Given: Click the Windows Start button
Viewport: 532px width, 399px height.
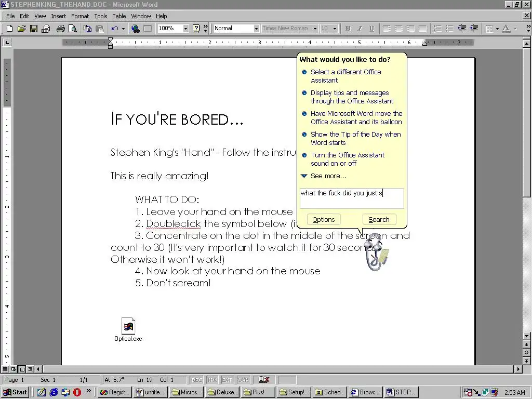Looking at the screenshot, I should 15,392.
